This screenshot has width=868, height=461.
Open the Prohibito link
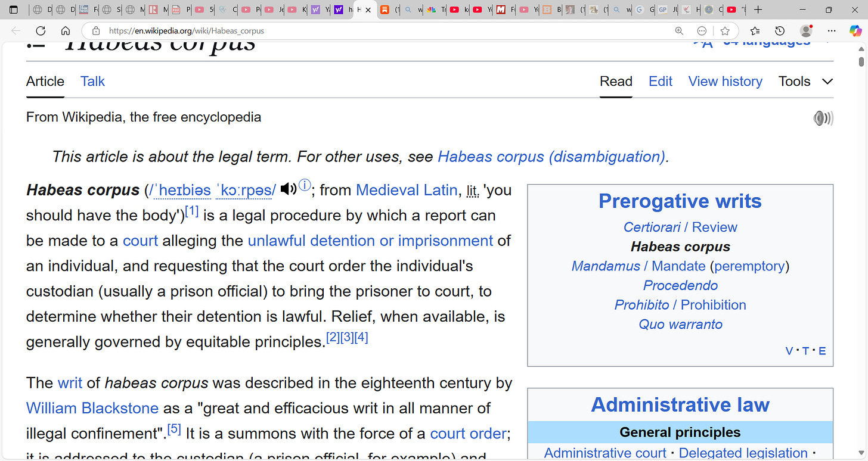641,305
